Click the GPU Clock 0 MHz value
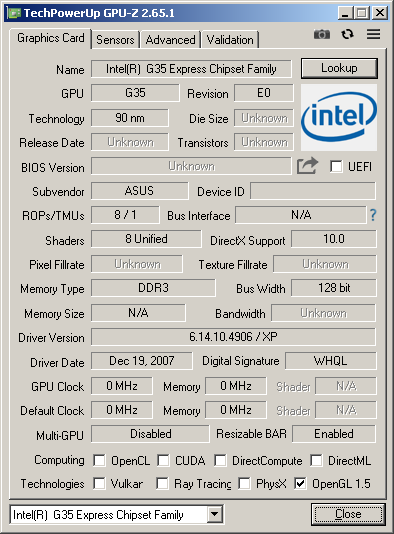The width and height of the screenshot is (394, 534). [x=122, y=386]
